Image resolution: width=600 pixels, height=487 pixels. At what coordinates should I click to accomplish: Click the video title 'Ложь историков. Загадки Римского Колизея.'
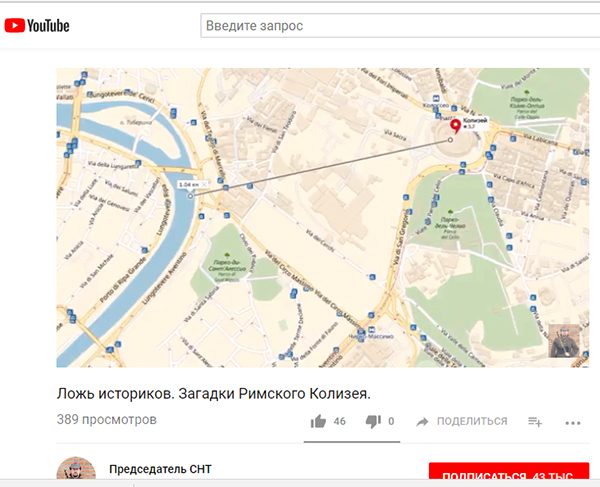click(x=214, y=394)
